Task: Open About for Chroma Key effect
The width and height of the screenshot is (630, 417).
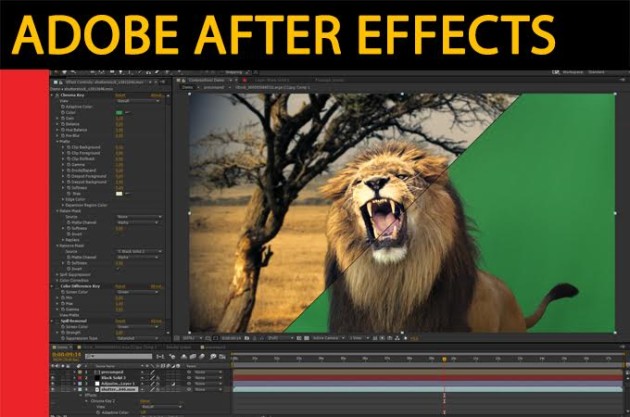Action: click(x=157, y=95)
